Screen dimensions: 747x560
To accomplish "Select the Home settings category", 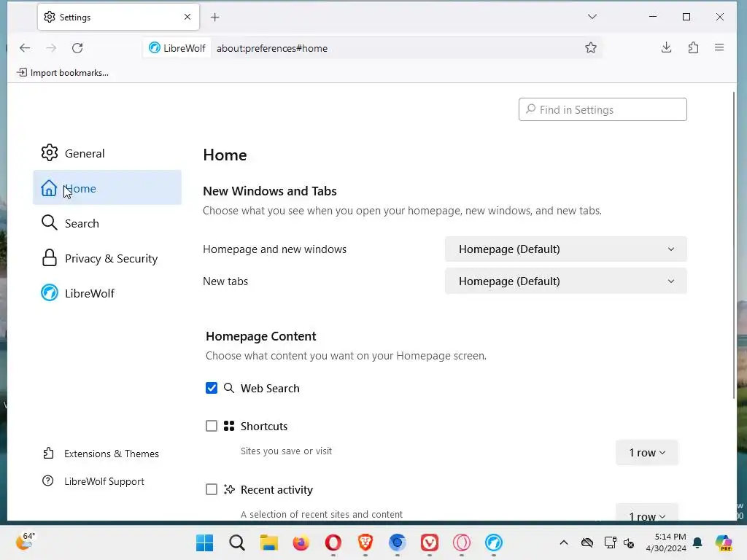I will click(107, 187).
